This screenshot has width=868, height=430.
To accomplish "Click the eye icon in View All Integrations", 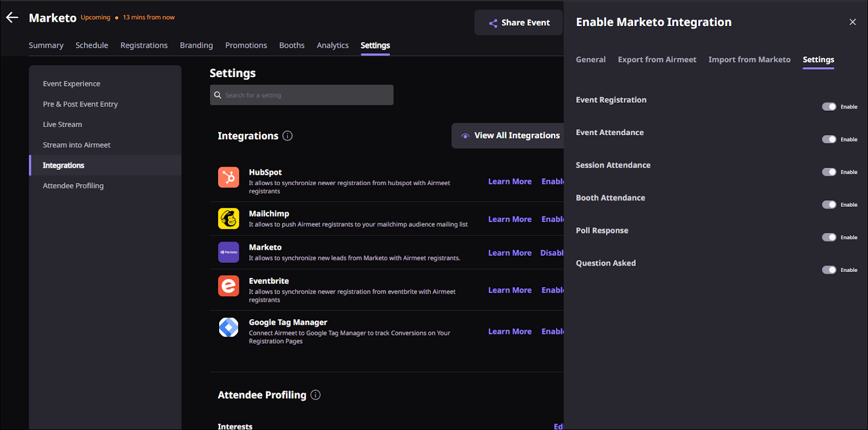I will [x=465, y=136].
